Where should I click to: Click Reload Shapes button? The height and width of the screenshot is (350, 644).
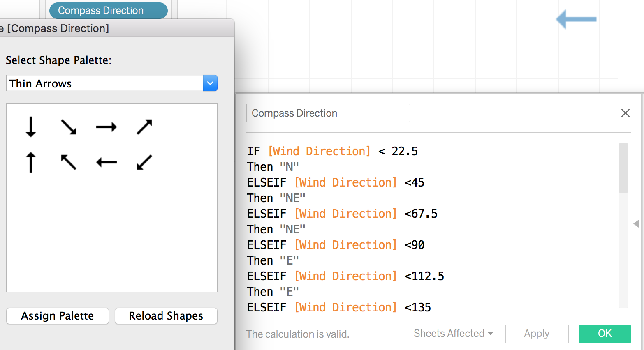click(166, 316)
